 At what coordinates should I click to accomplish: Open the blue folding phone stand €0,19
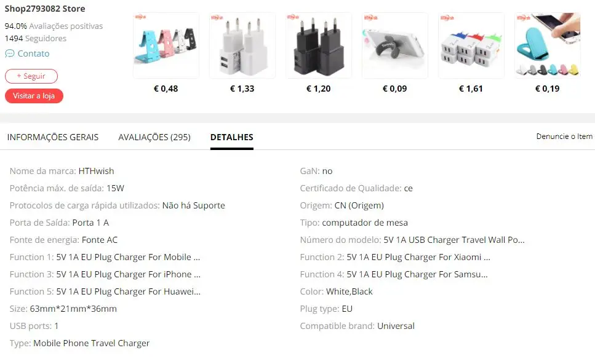pos(548,45)
